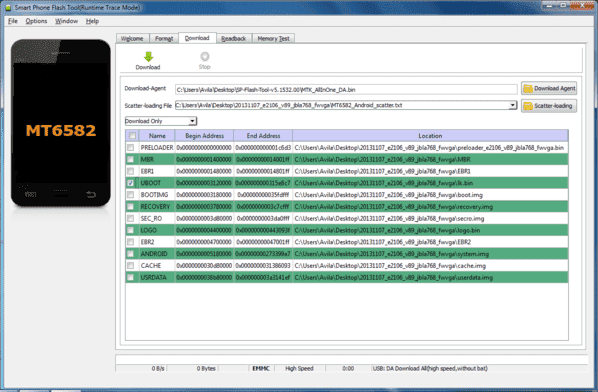Toggle the select-all checkbox in table header
Viewport: 598px width, 392px height.
132,136
